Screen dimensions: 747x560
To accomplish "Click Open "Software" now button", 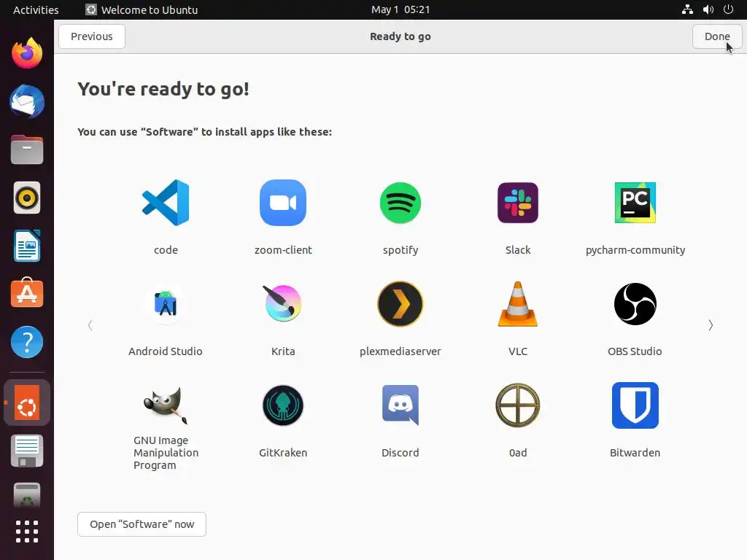I will (142, 524).
